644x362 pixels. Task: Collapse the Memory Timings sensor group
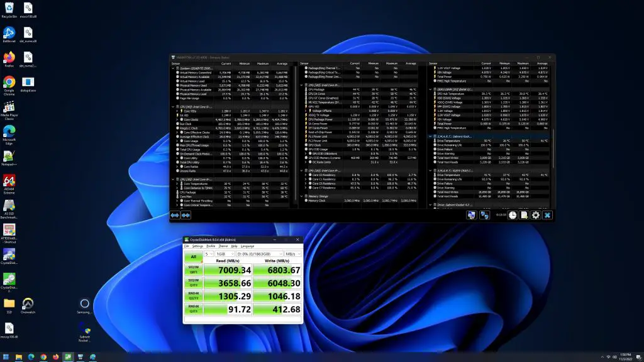pos(301,196)
